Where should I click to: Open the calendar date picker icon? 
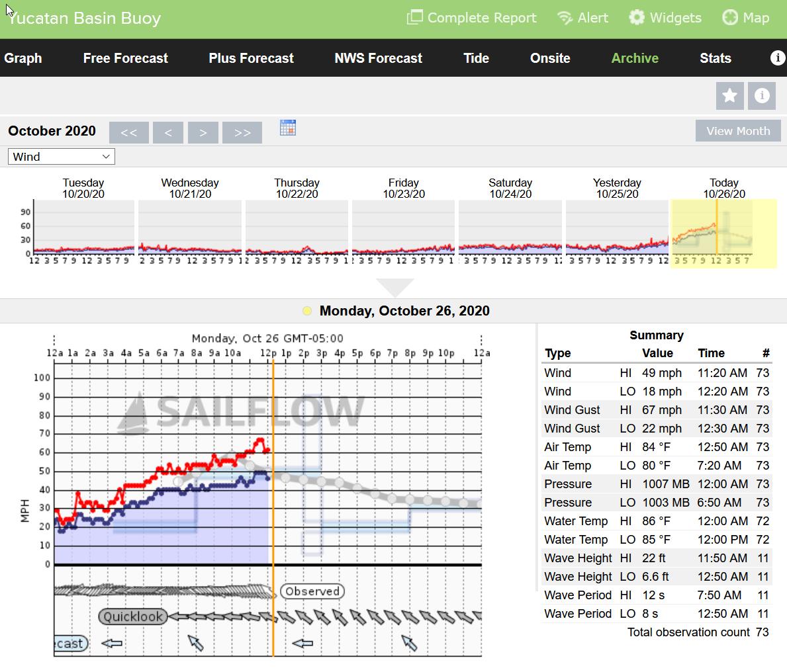tap(288, 128)
